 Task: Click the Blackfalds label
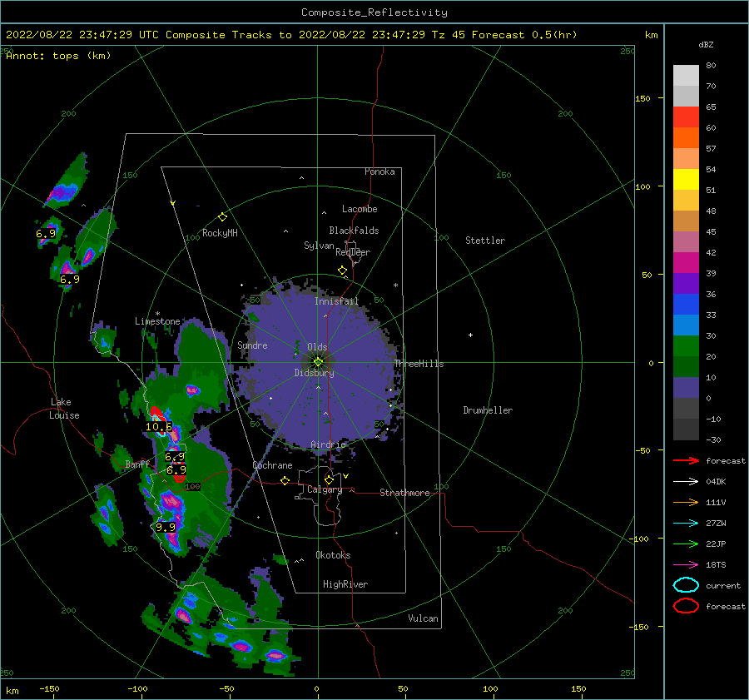[354, 231]
